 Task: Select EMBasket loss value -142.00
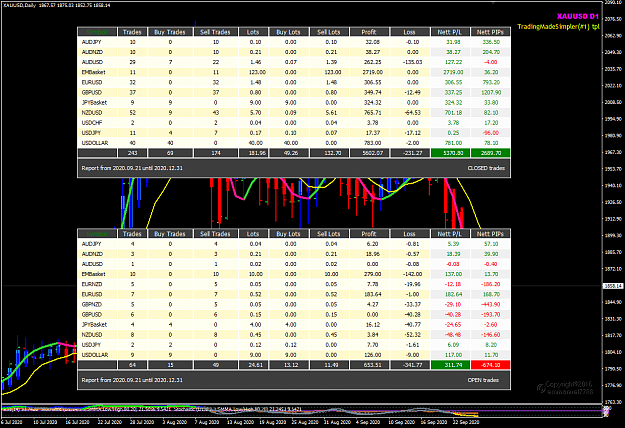[x=412, y=274]
